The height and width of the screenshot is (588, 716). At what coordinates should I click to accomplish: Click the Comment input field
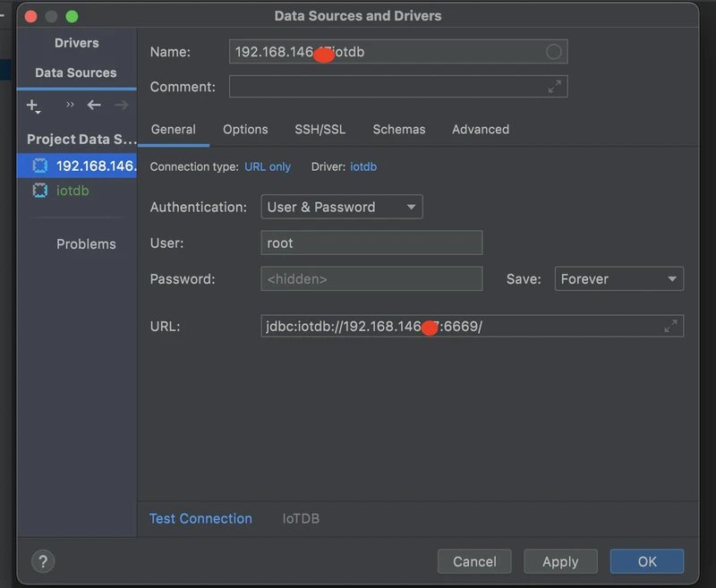point(398,86)
